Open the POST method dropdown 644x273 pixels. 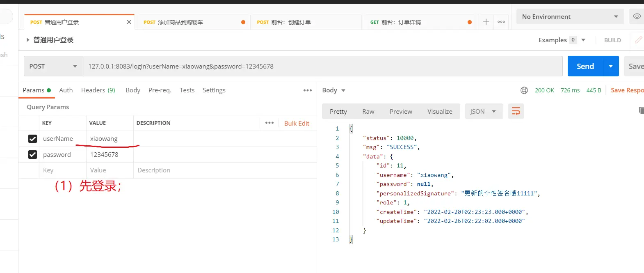(53, 67)
